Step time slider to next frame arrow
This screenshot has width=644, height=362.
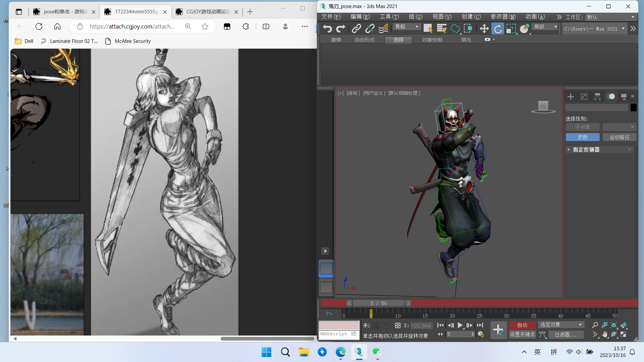coord(408,303)
